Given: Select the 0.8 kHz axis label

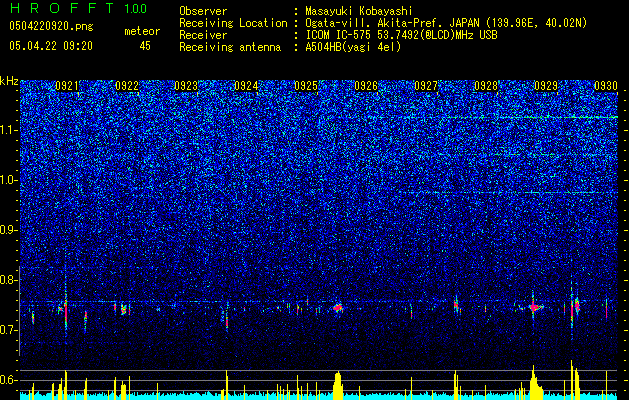Looking at the screenshot, I should click(x=9, y=280).
